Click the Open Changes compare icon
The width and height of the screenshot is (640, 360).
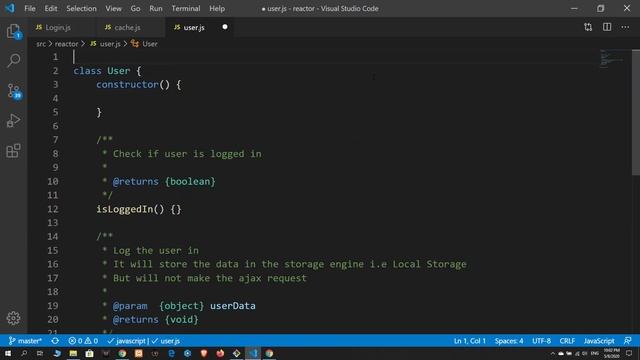click(588, 27)
